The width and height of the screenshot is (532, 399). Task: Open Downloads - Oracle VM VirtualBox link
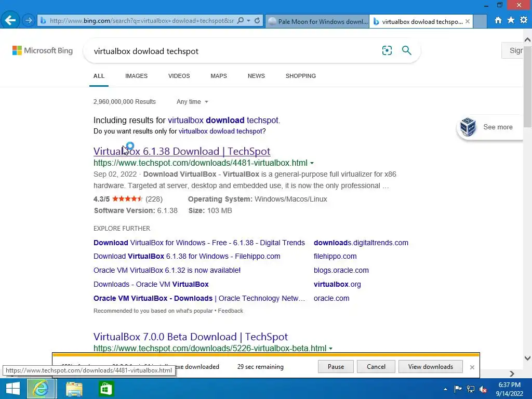tap(151, 284)
